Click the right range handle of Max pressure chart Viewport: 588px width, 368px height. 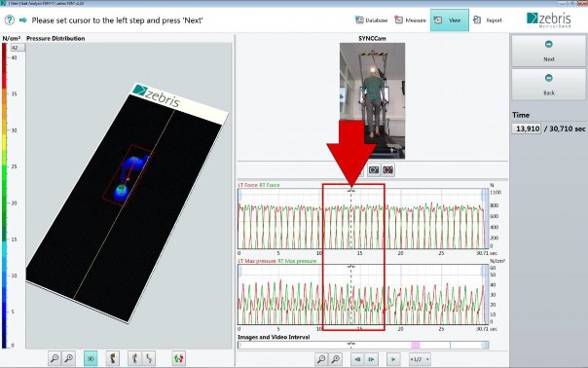pyautogui.click(x=485, y=271)
